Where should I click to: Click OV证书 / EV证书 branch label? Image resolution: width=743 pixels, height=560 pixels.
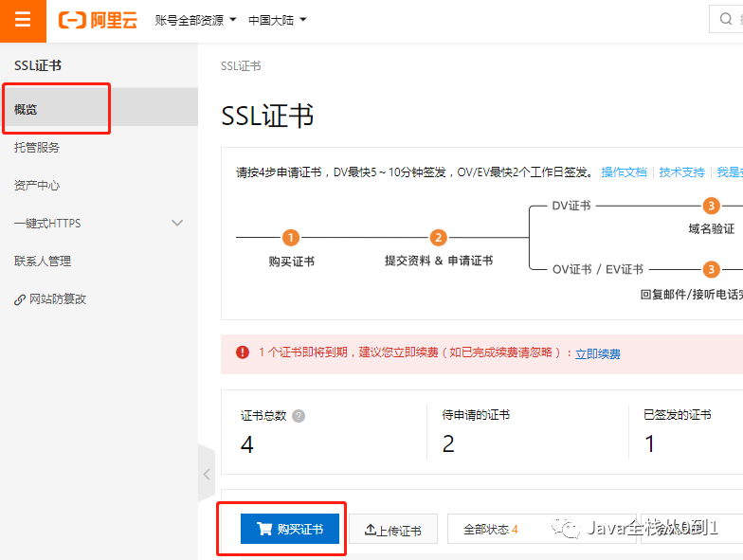click(x=597, y=269)
